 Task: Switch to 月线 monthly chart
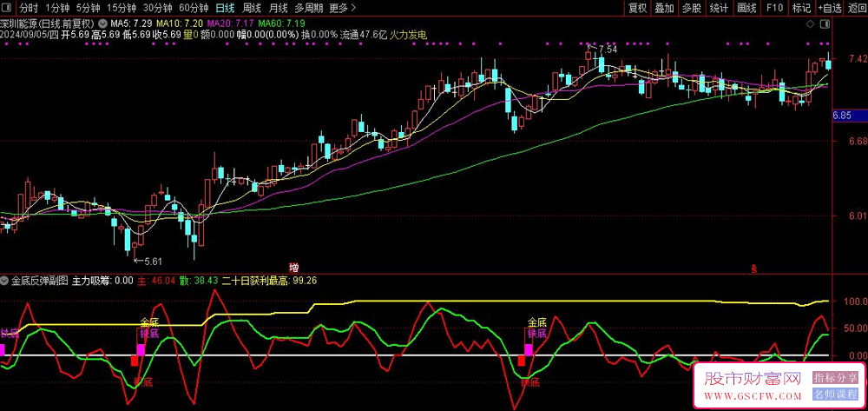[x=278, y=8]
